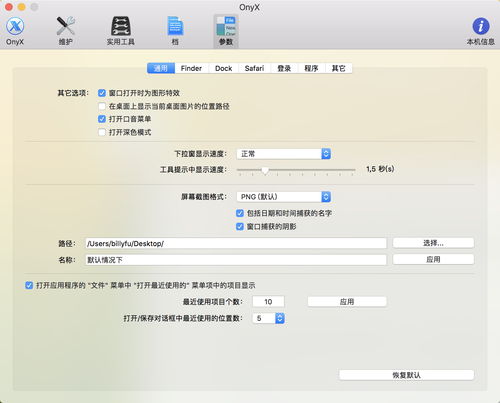Open the 维护 maintenance tools icon
The image size is (500, 403).
pos(65,31)
